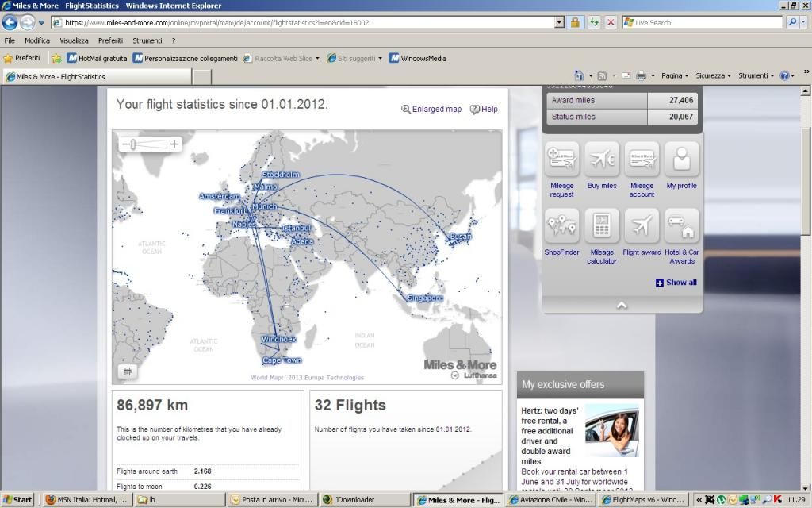Click the scrollbar down arrow
This screenshot has width=812, height=508.
[806, 487]
